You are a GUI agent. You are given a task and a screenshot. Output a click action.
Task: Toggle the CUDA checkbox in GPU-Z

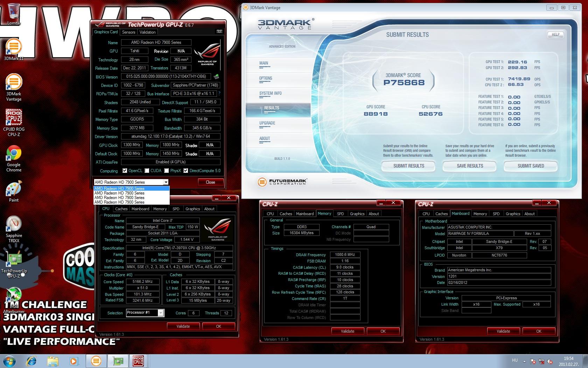point(147,171)
